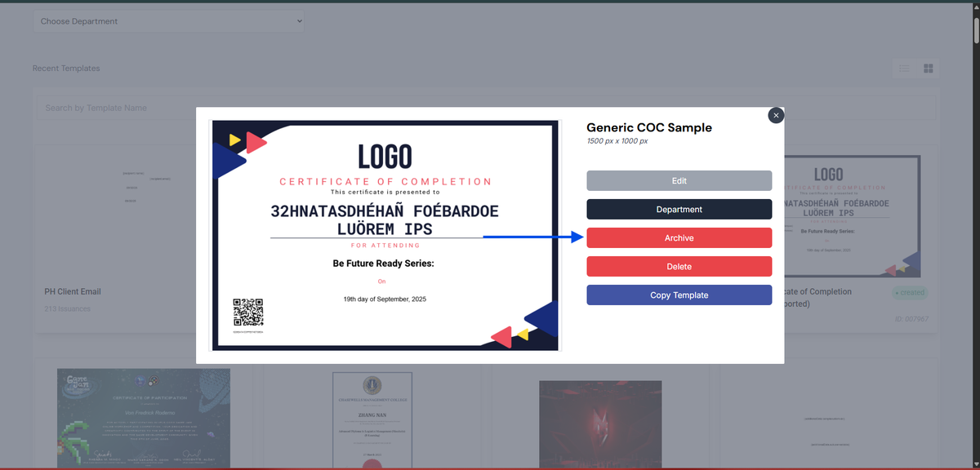Screen dimensions: 980x470
Task: Delete the Generic COC Sample template
Action: point(679,266)
